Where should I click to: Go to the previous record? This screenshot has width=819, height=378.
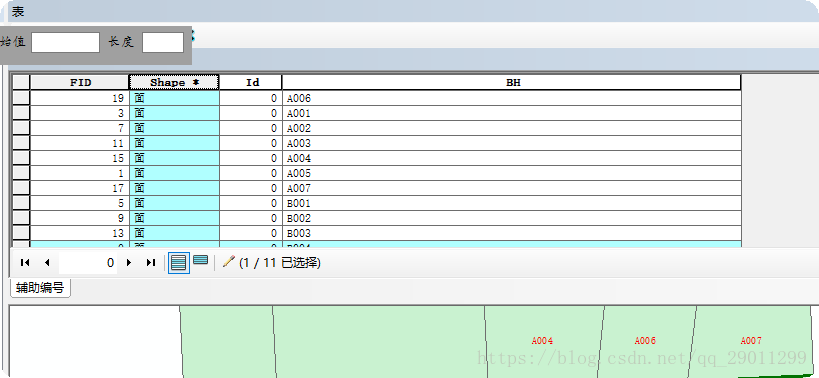pyautogui.click(x=47, y=263)
